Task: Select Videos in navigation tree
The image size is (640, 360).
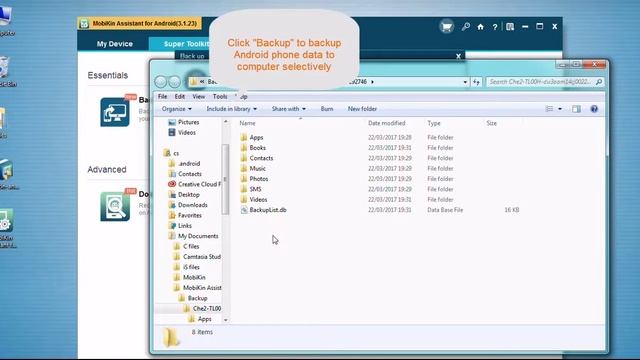Action: click(x=187, y=133)
